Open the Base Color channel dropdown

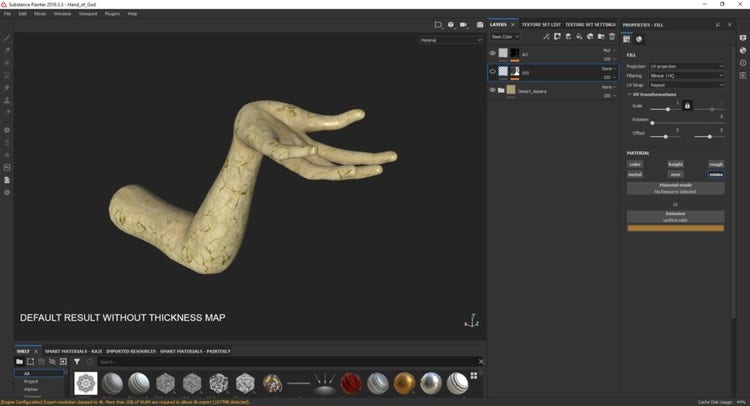point(506,37)
